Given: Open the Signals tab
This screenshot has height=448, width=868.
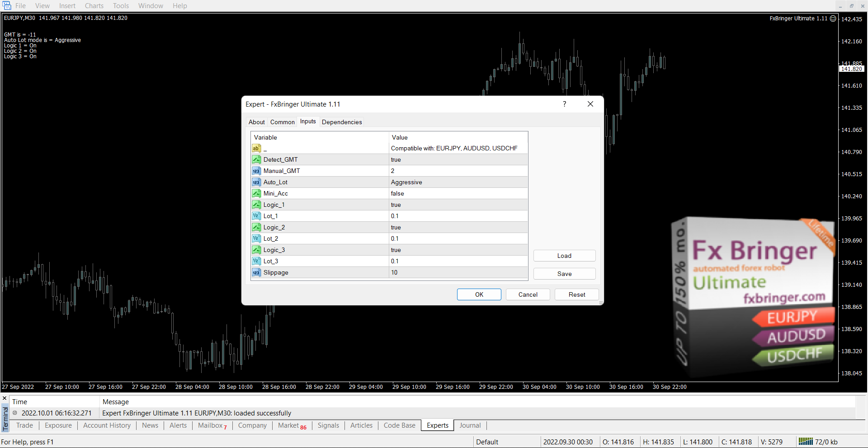Looking at the screenshot, I should (x=328, y=425).
